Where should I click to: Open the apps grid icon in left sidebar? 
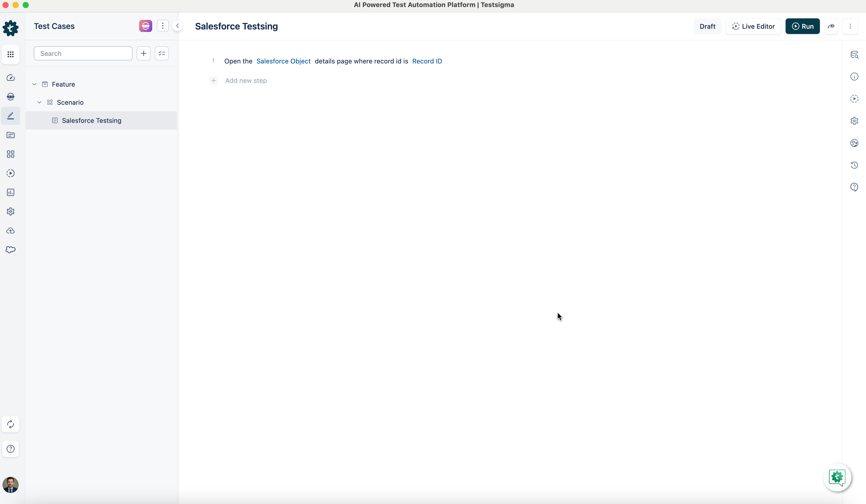click(x=11, y=55)
